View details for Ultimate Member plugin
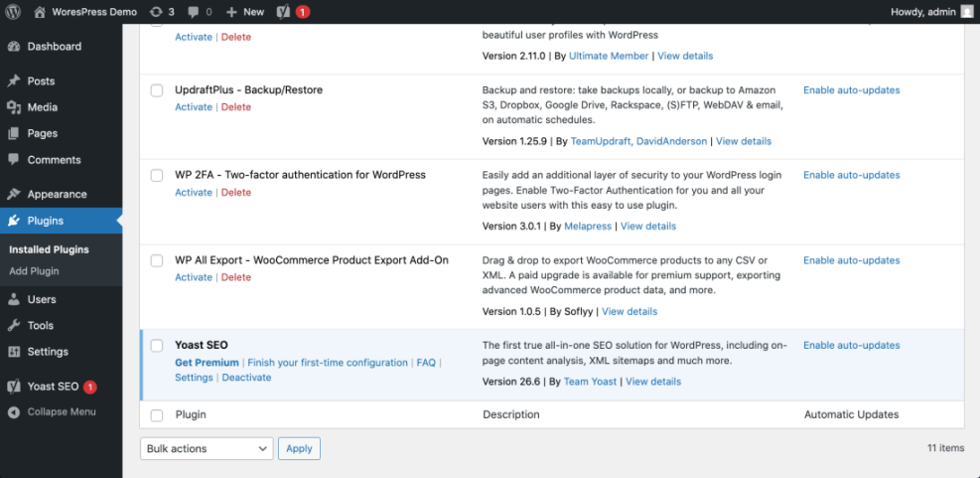Screen dimensions: 980x478 pyautogui.click(x=685, y=56)
